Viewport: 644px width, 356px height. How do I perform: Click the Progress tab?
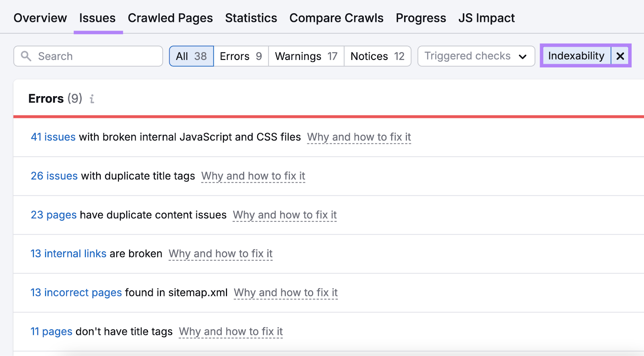point(421,18)
